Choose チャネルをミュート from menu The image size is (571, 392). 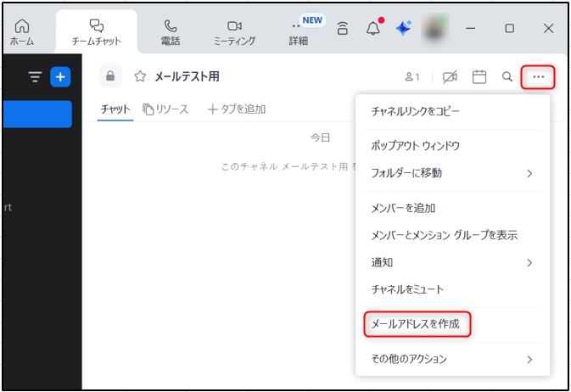453,289
